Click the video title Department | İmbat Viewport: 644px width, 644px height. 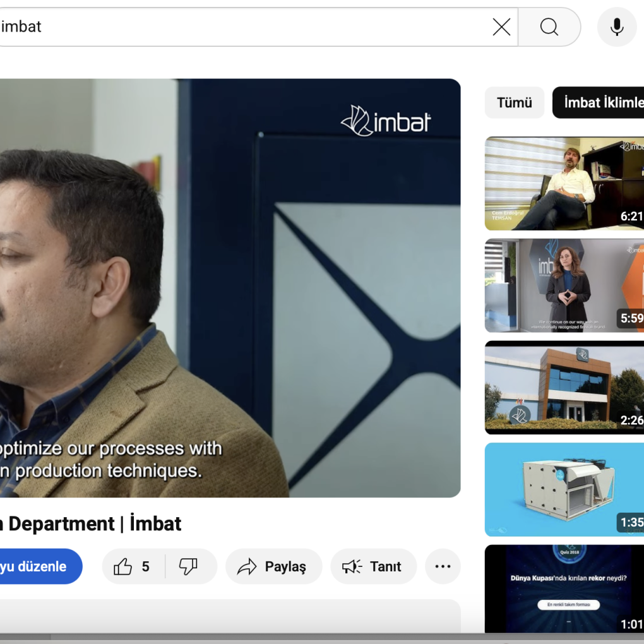point(90,524)
